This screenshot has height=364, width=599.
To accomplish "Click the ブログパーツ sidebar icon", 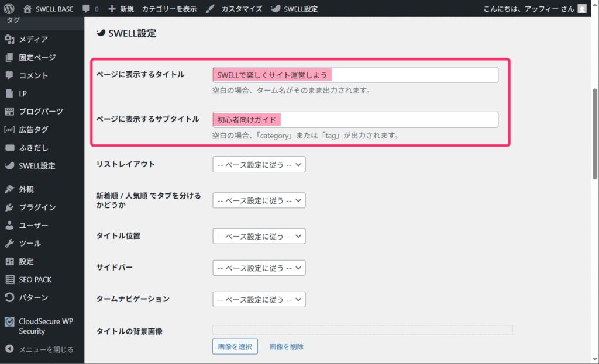I will coord(9,112).
